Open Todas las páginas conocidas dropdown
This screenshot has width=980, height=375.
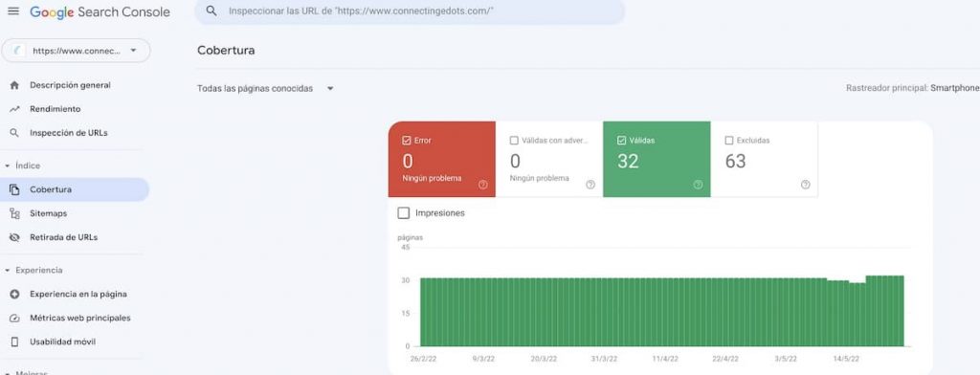pos(266,89)
